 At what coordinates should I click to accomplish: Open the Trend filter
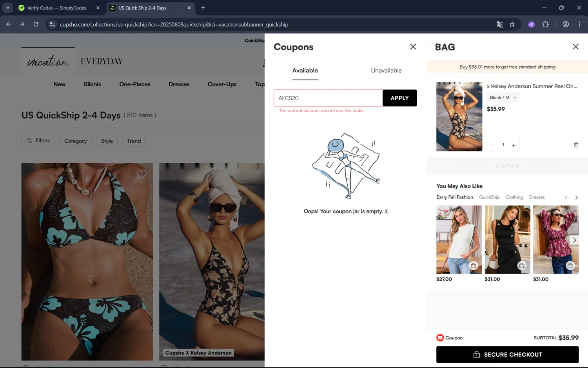pyautogui.click(x=134, y=141)
